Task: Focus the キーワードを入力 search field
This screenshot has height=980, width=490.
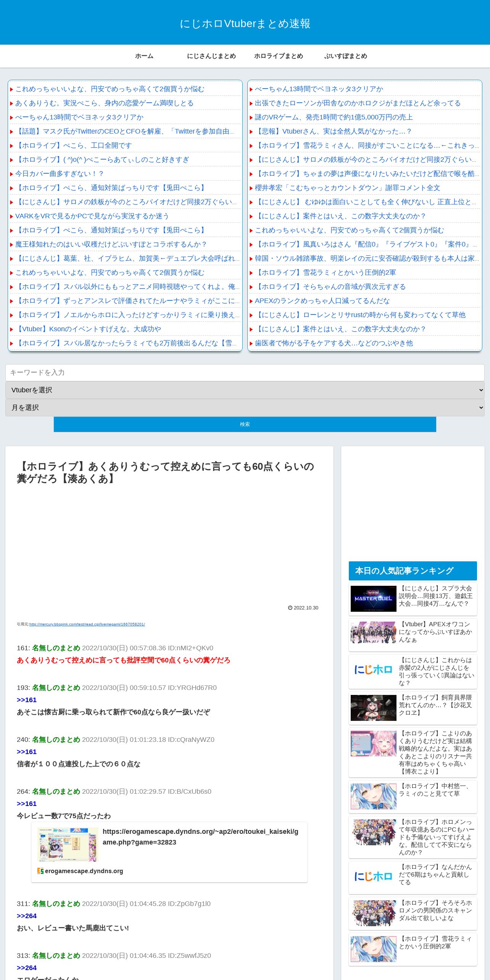Action: point(245,372)
